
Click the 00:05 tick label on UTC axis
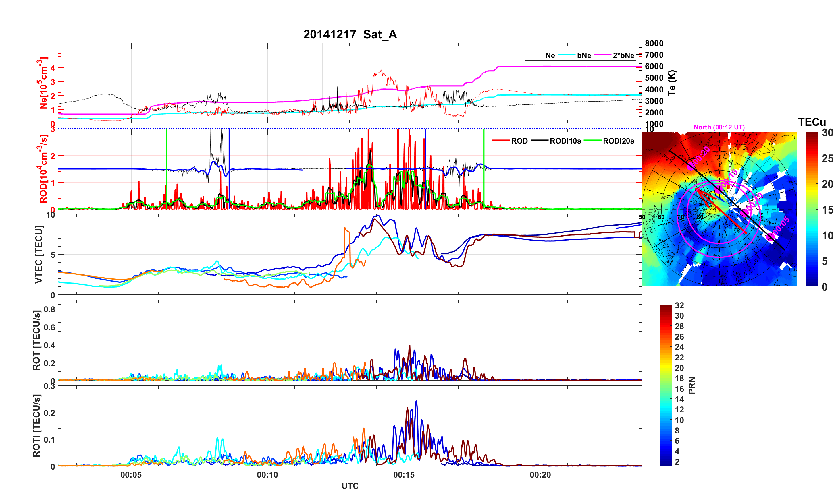tap(131, 475)
